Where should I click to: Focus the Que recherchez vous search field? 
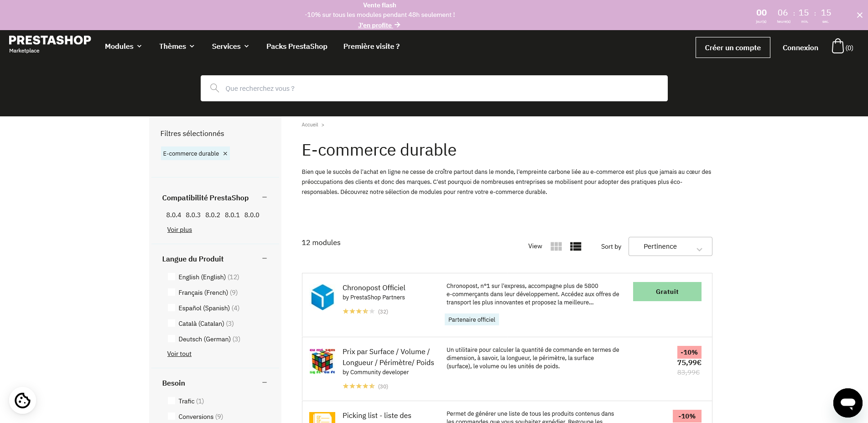coord(434,88)
